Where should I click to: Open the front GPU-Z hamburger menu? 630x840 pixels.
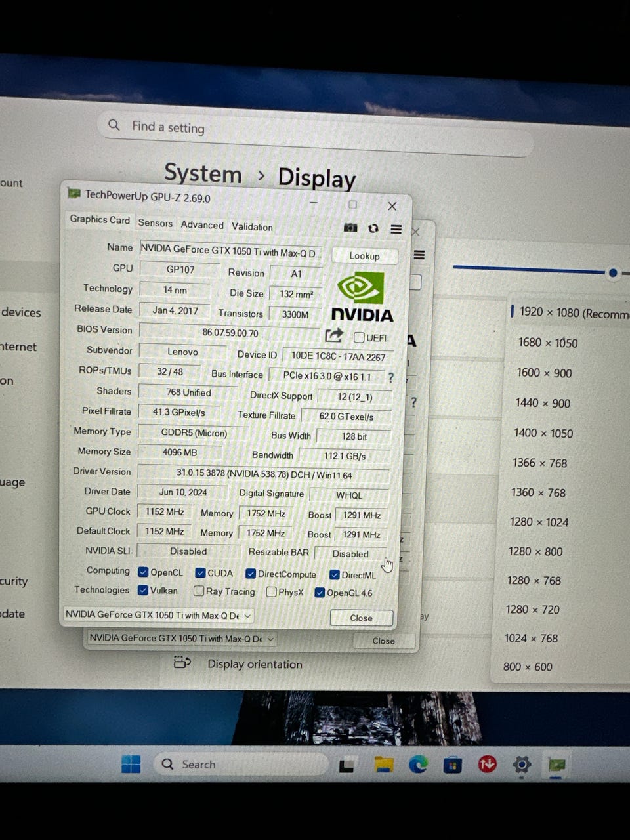[396, 229]
